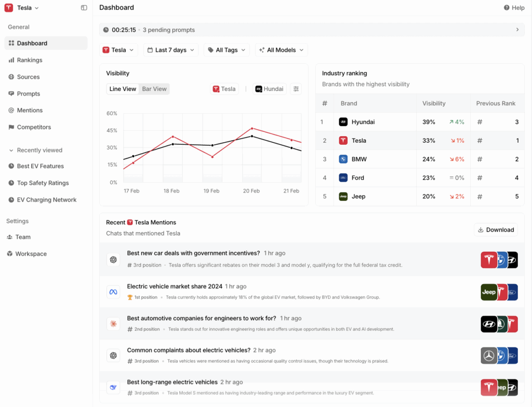Open chart display settings with the sliders icon

[x=296, y=89]
